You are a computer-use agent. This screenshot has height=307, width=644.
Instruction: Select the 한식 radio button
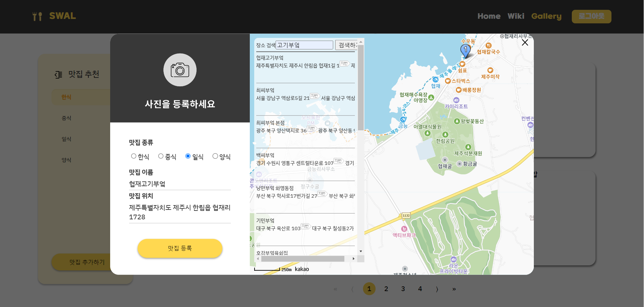[134, 156]
